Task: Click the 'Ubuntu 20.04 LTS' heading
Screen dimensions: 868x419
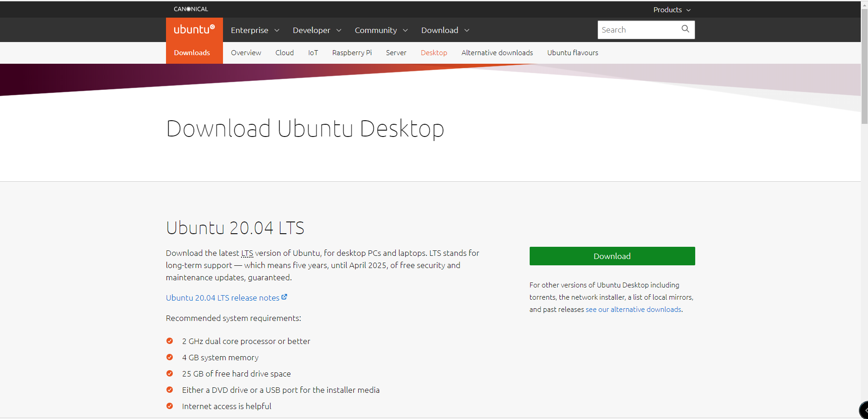Action: tap(235, 228)
